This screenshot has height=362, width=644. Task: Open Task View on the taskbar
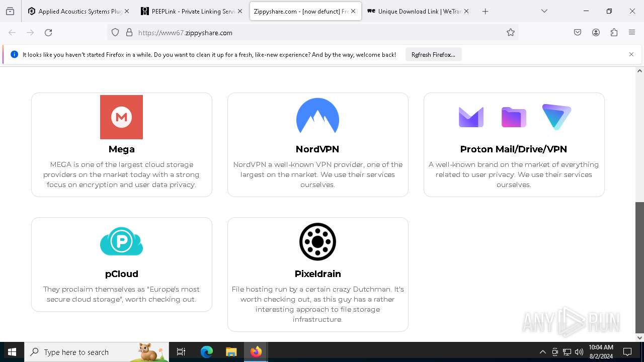click(181, 352)
